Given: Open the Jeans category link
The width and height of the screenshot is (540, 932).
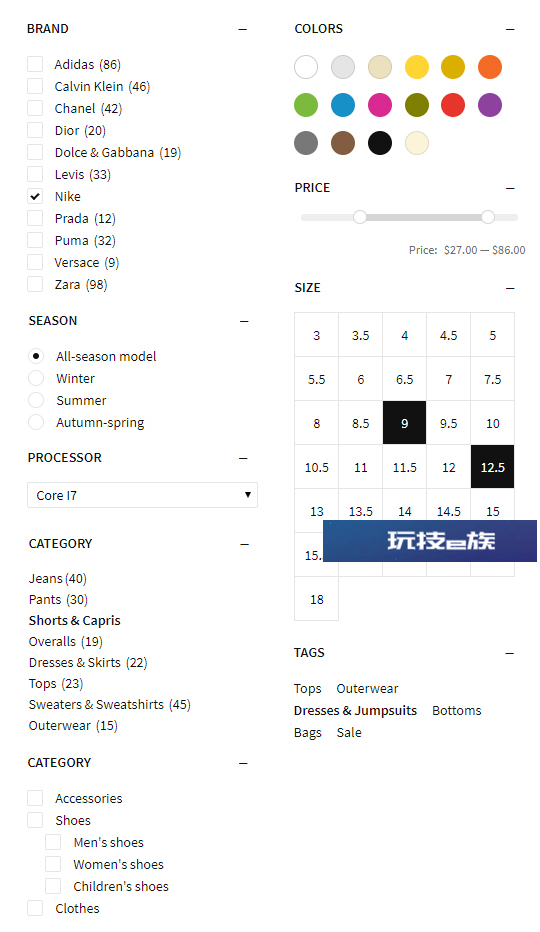Looking at the screenshot, I should point(58,578).
